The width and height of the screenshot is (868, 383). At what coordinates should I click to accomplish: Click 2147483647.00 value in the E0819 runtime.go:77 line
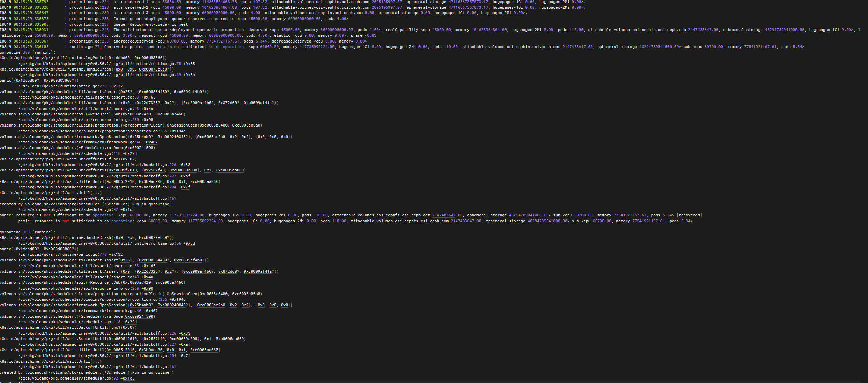(577, 47)
